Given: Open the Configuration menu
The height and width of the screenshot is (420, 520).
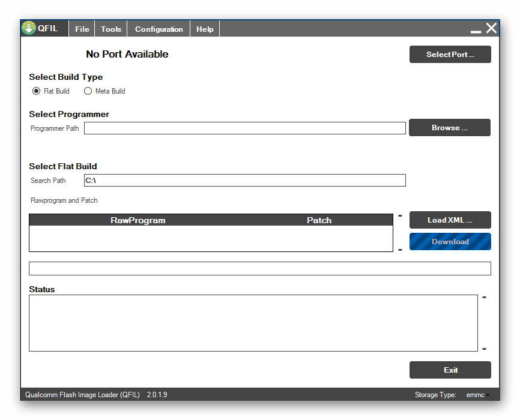Looking at the screenshot, I should (159, 29).
